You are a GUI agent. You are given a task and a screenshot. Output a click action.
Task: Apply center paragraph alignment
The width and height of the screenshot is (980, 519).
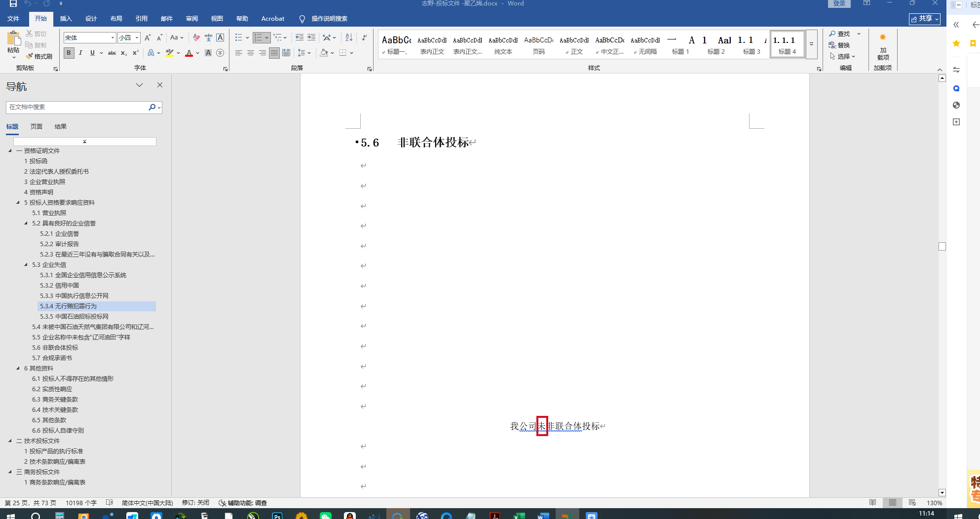(x=251, y=53)
